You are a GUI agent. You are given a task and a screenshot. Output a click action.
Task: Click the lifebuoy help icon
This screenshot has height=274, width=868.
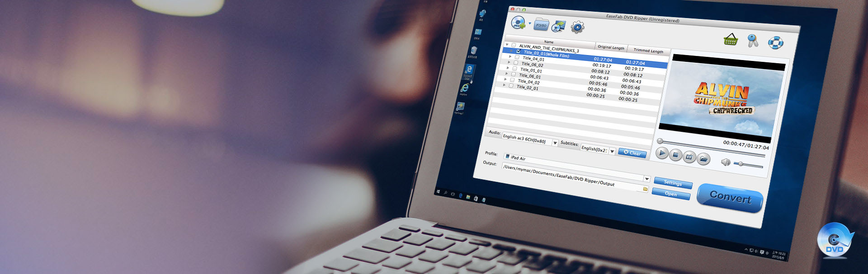point(776,43)
